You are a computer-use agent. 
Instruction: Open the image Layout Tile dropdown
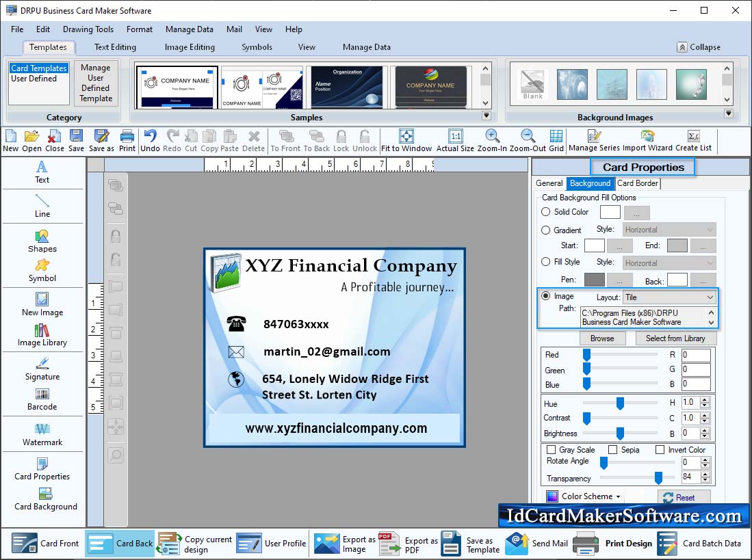click(x=669, y=297)
